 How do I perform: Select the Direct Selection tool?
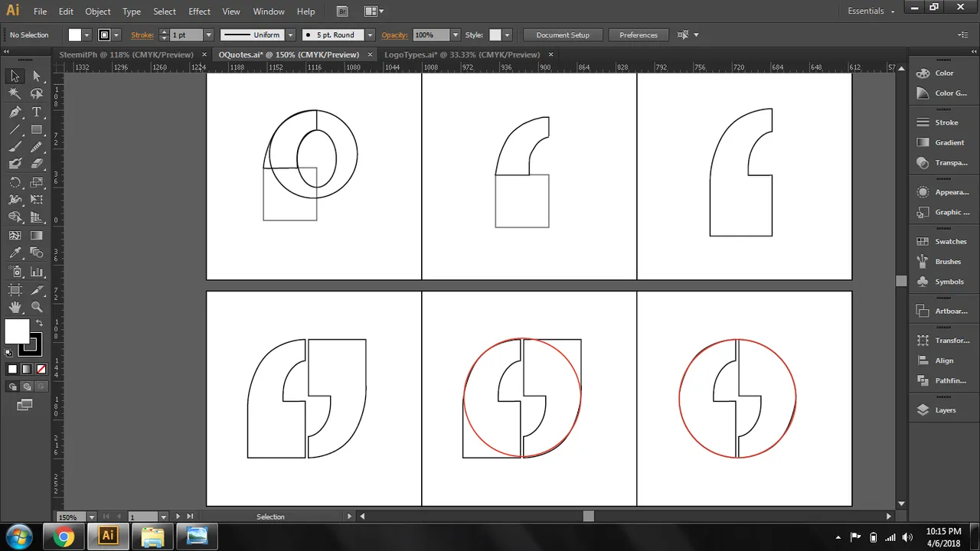tap(36, 76)
